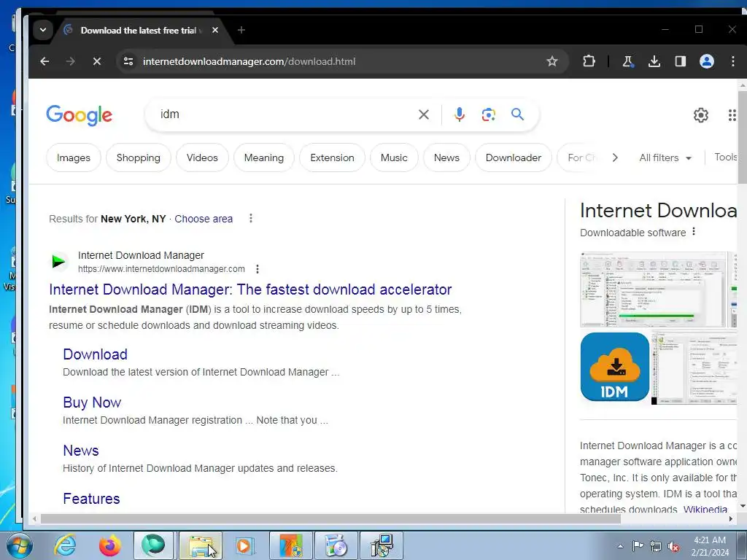Viewport: 747px width, 560px height.
Task: Open the Chrome profile avatar
Action: point(706,61)
